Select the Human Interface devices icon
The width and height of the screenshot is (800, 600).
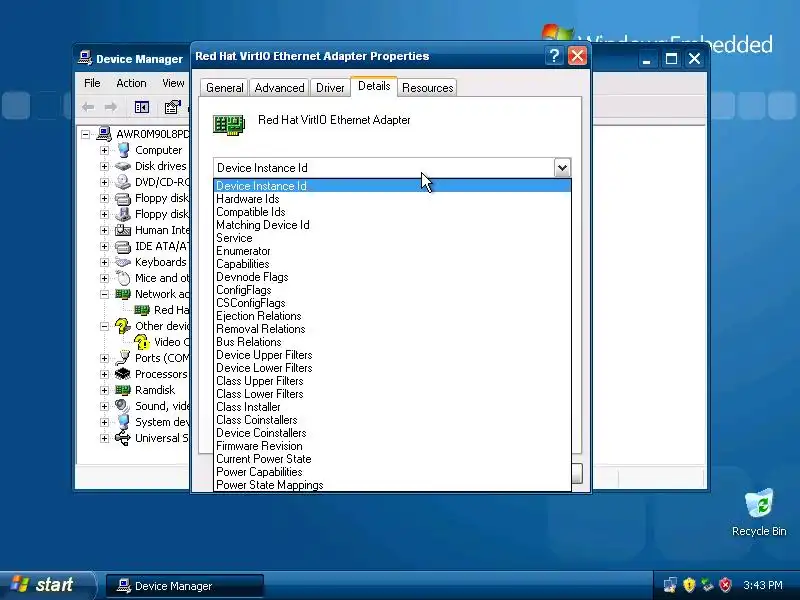[x=123, y=230]
